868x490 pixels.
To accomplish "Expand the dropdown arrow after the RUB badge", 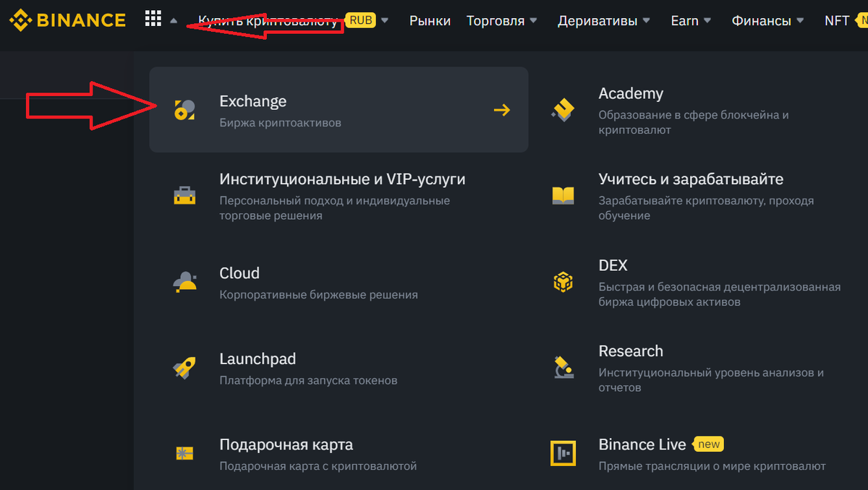I will [385, 21].
